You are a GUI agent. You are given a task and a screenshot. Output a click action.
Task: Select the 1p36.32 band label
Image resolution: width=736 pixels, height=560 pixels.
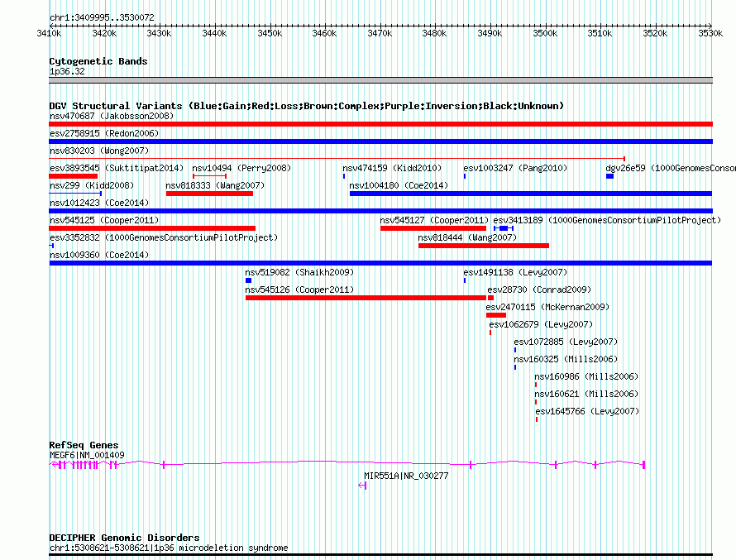tap(67, 71)
